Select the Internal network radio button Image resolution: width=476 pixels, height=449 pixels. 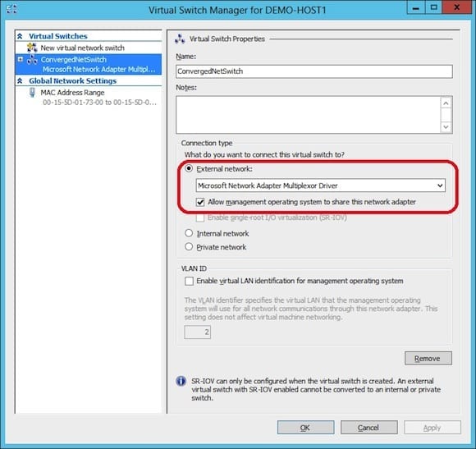pyautogui.click(x=189, y=233)
